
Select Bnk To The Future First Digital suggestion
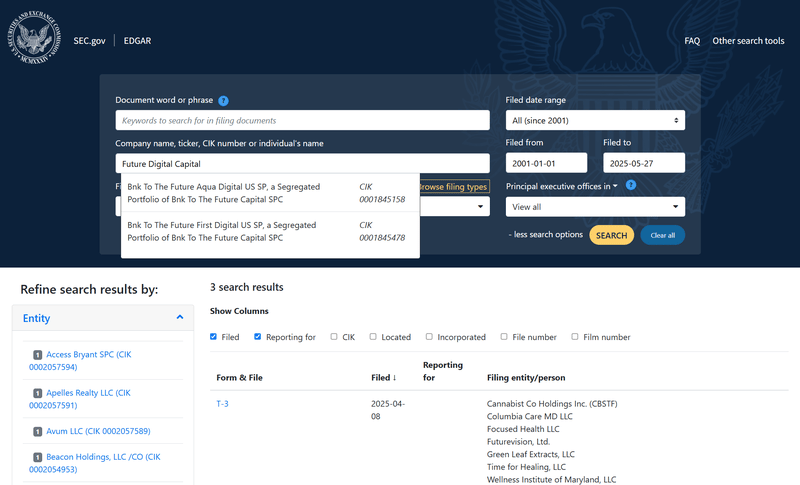click(270, 231)
